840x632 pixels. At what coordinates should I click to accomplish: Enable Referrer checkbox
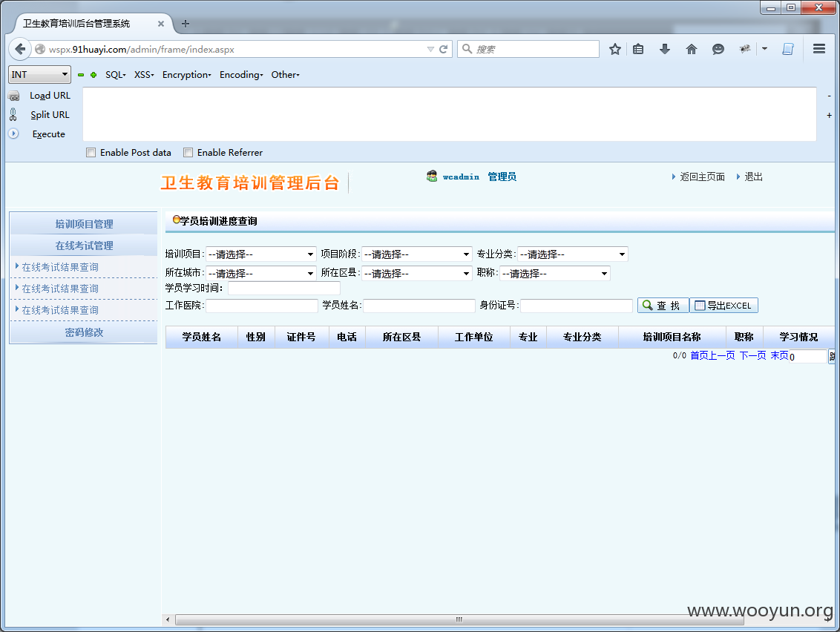188,153
